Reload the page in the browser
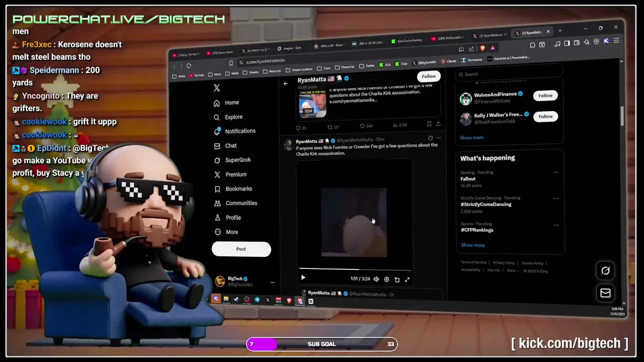Image resolution: width=644 pixels, height=362 pixels. [189, 66]
